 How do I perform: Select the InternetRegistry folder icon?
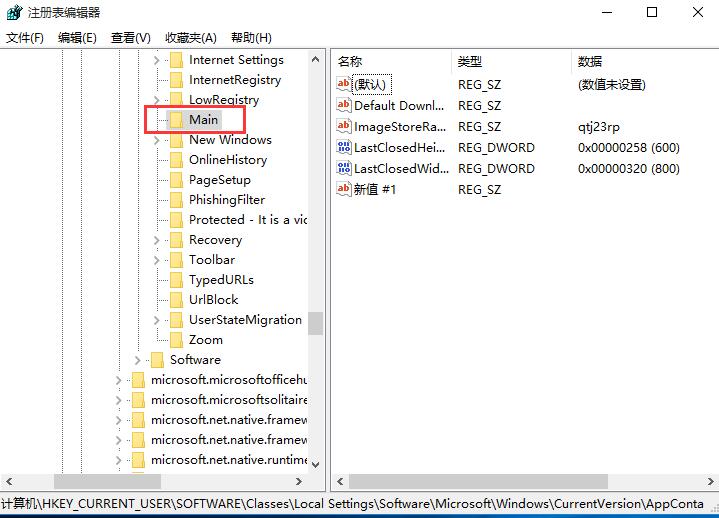(177, 80)
